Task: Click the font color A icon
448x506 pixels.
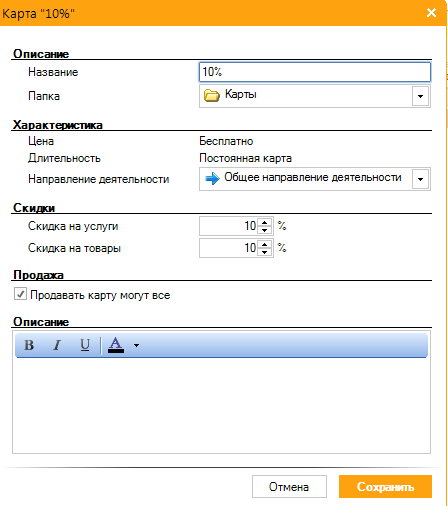Action: 116,345
